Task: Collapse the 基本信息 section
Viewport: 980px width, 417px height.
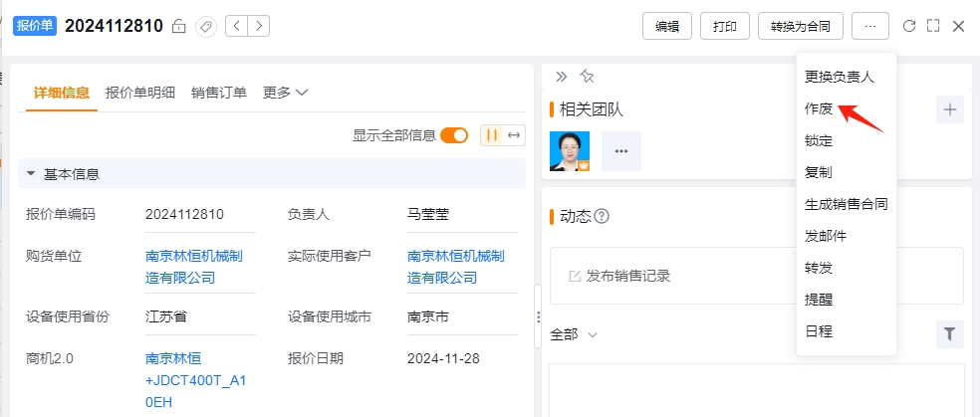Action: pos(31,174)
